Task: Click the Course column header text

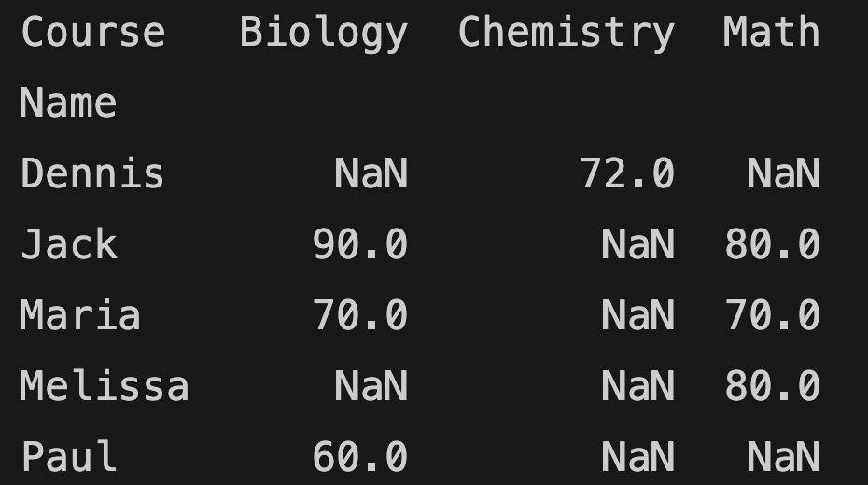Action: pyautogui.click(x=92, y=33)
